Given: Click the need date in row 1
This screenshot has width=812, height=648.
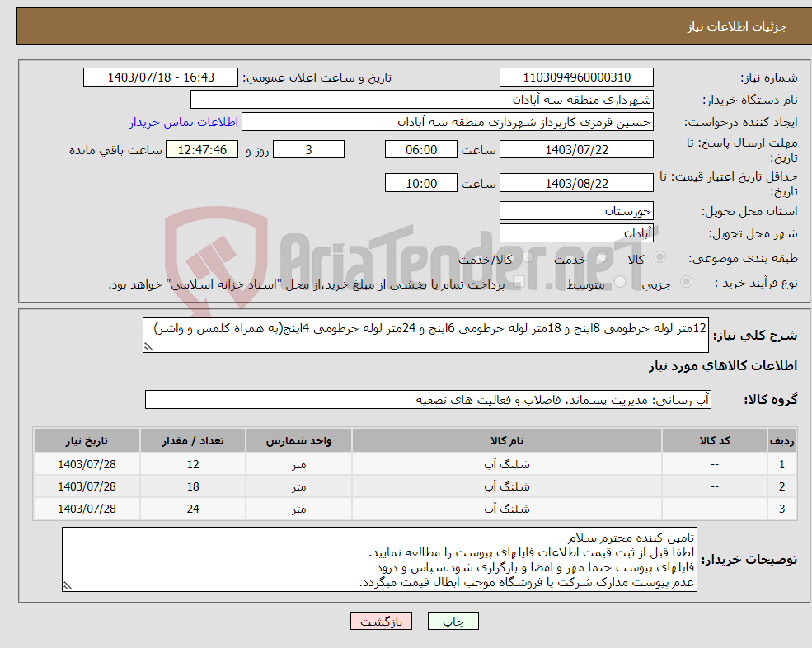Looking at the screenshot, I should [x=87, y=464].
